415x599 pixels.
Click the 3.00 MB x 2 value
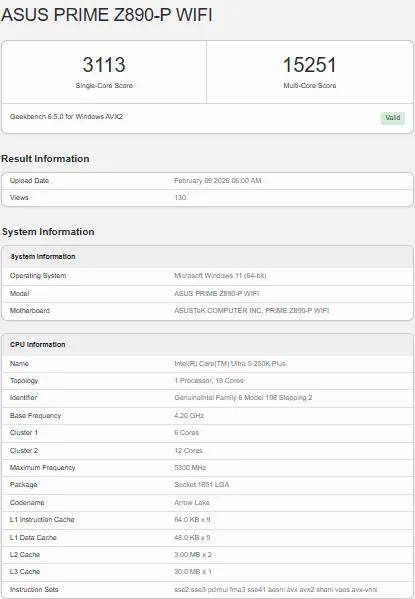point(193,554)
